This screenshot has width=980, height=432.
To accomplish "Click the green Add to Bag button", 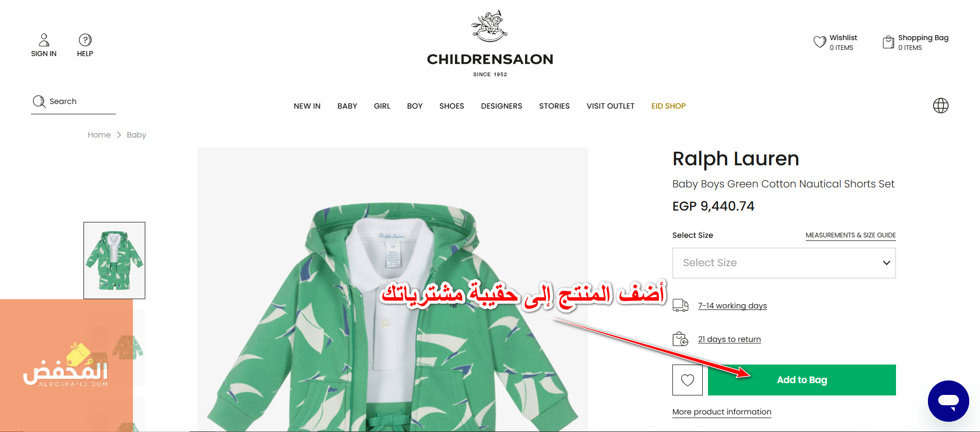I will pos(802,380).
